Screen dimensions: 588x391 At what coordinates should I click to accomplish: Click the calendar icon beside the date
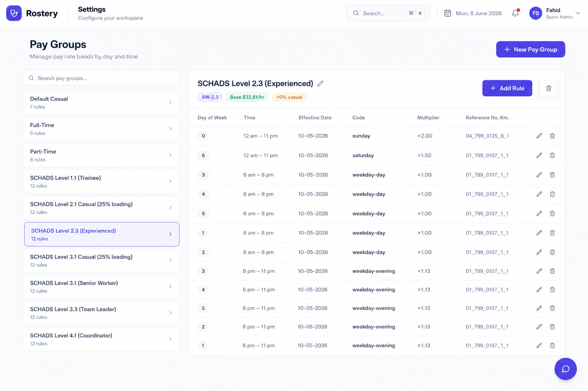(448, 13)
